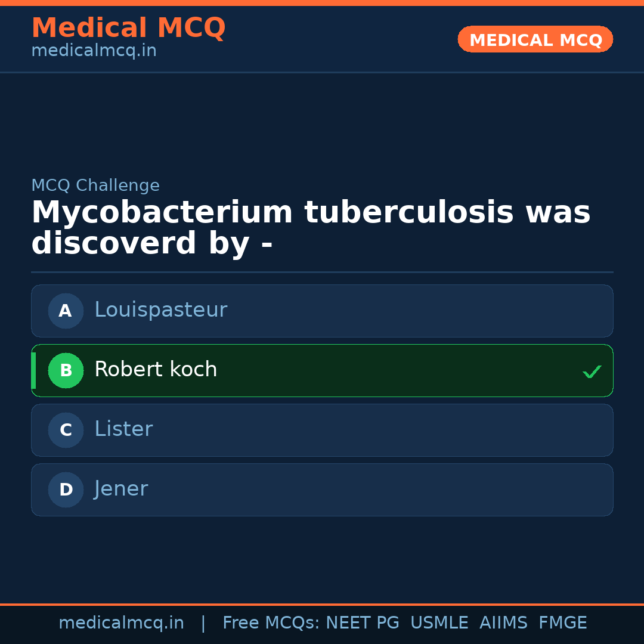This screenshot has width=644, height=644.
Task: Select answer option Lister
Action: coord(322,430)
